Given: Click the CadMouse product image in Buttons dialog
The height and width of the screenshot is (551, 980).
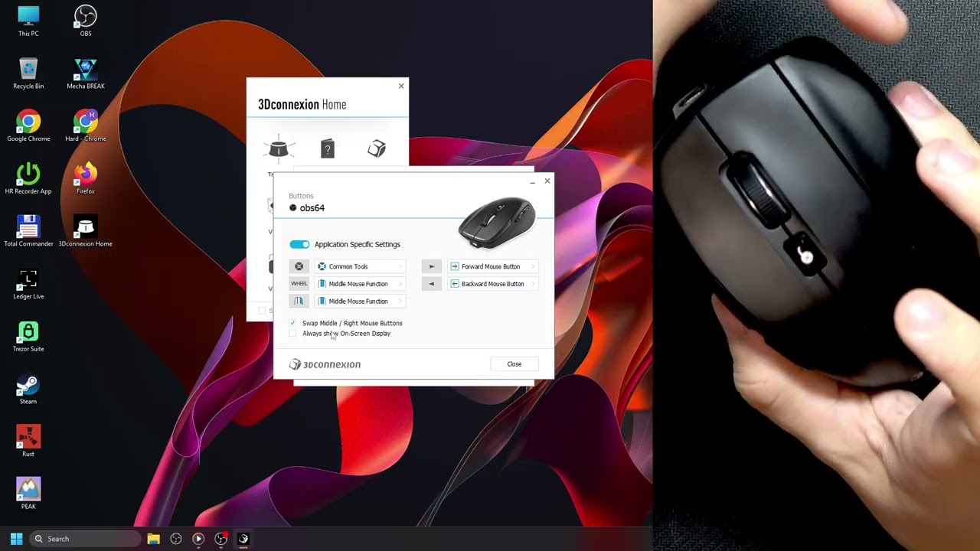Looking at the screenshot, I should coord(497,223).
